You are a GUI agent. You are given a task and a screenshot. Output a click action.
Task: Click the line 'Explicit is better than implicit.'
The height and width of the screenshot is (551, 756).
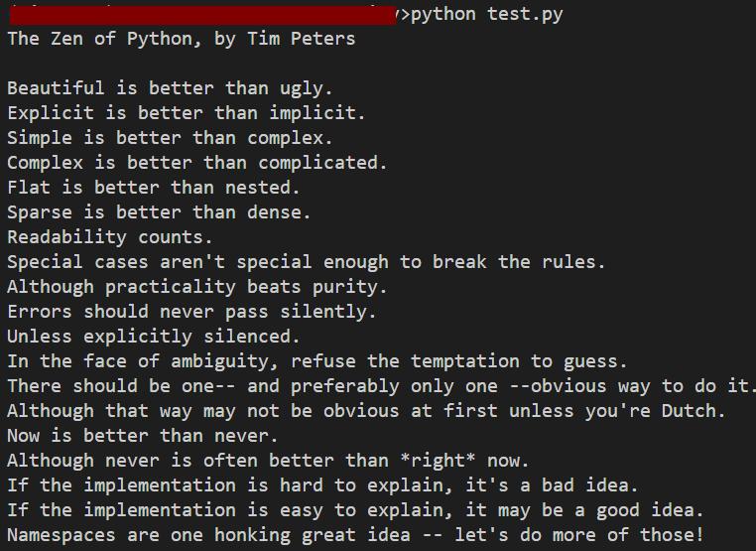pos(187,113)
